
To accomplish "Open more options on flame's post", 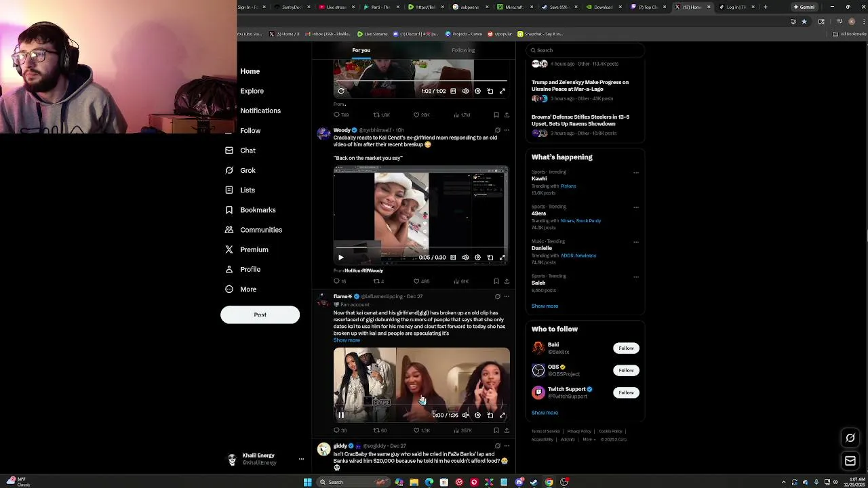I will [507, 296].
